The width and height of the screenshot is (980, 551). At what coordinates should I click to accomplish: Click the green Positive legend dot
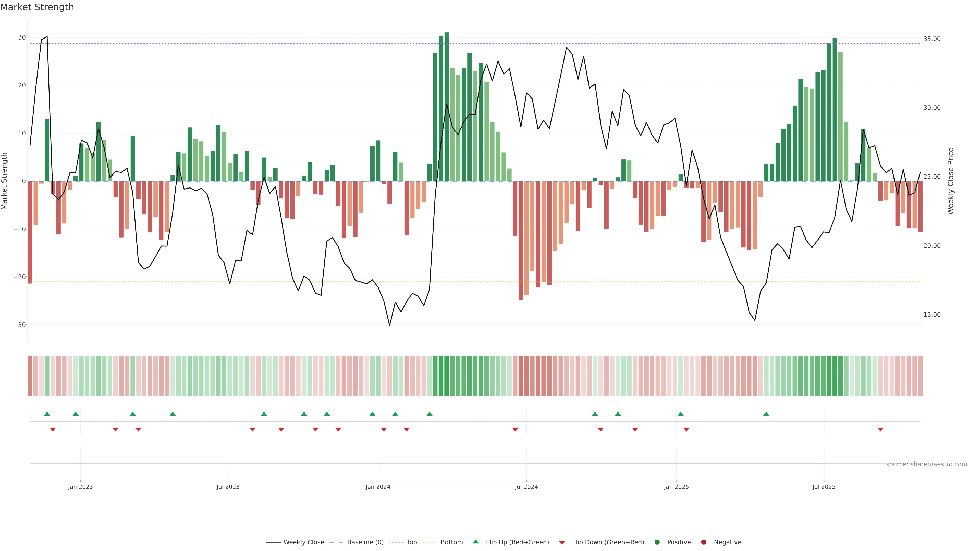[x=657, y=542]
